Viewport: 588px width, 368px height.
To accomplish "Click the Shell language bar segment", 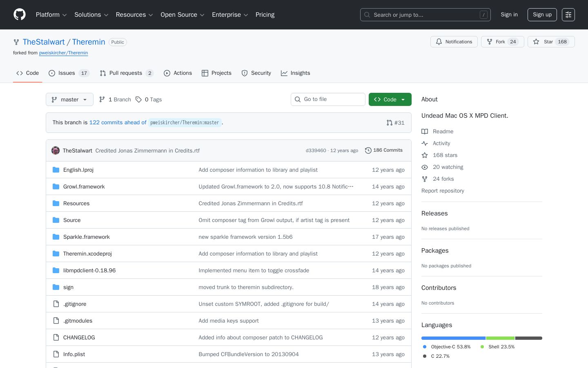I will [500, 338].
